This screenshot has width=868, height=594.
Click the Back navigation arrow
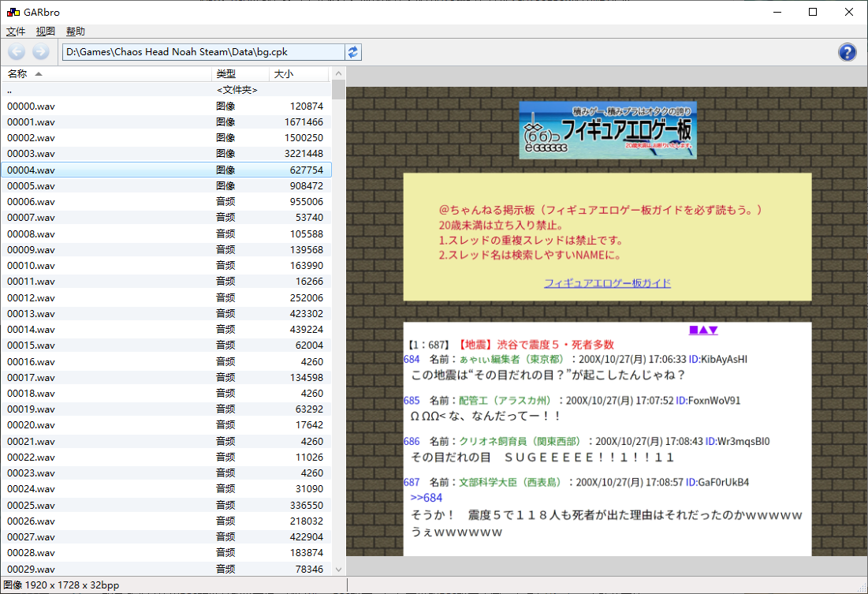point(17,52)
